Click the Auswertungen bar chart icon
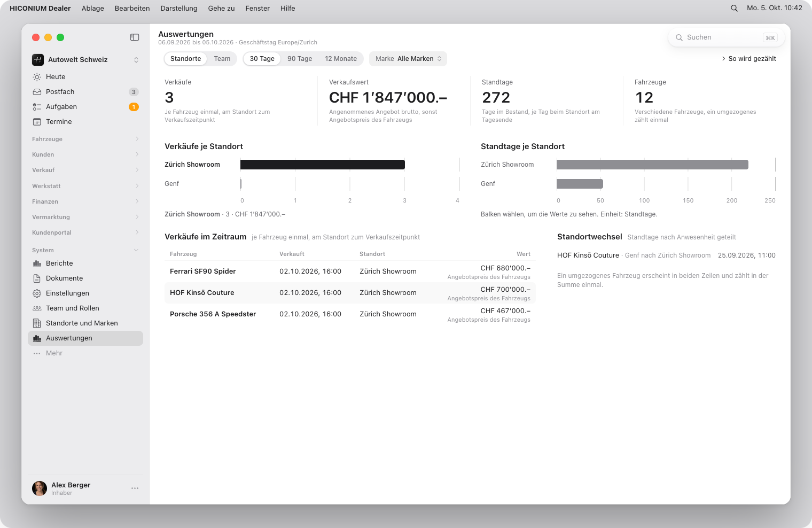Viewport: 812px width, 528px height. pos(37,338)
